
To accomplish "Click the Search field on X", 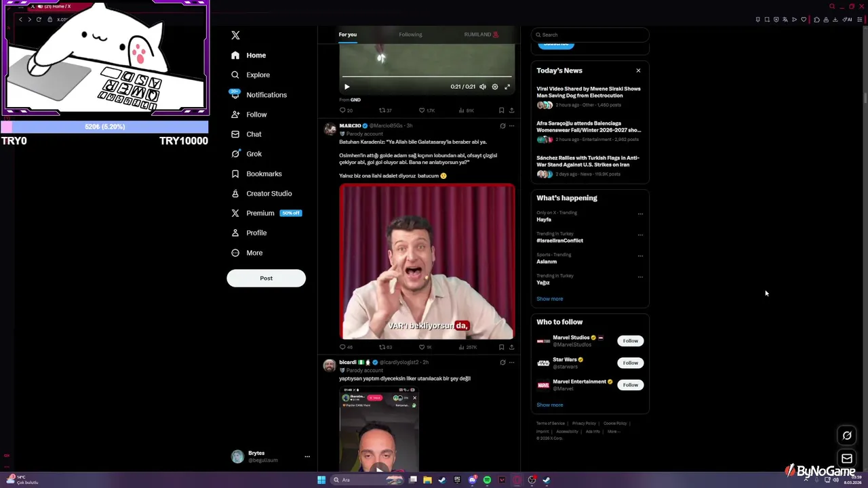I will tap(590, 35).
